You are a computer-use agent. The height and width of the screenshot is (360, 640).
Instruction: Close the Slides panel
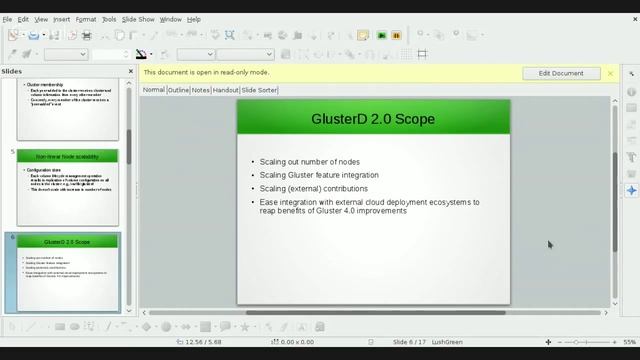click(x=131, y=71)
